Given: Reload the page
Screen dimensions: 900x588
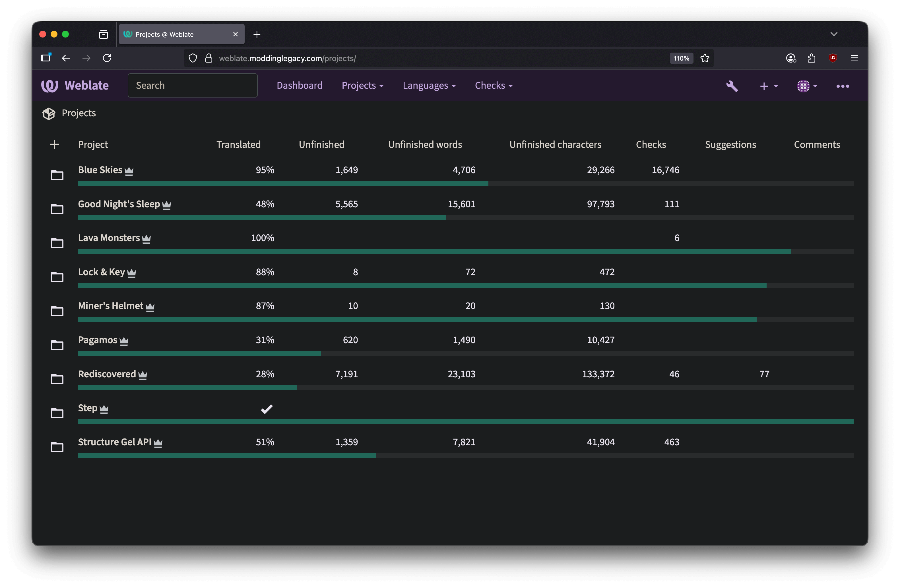Looking at the screenshot, I should pos(107,58).
